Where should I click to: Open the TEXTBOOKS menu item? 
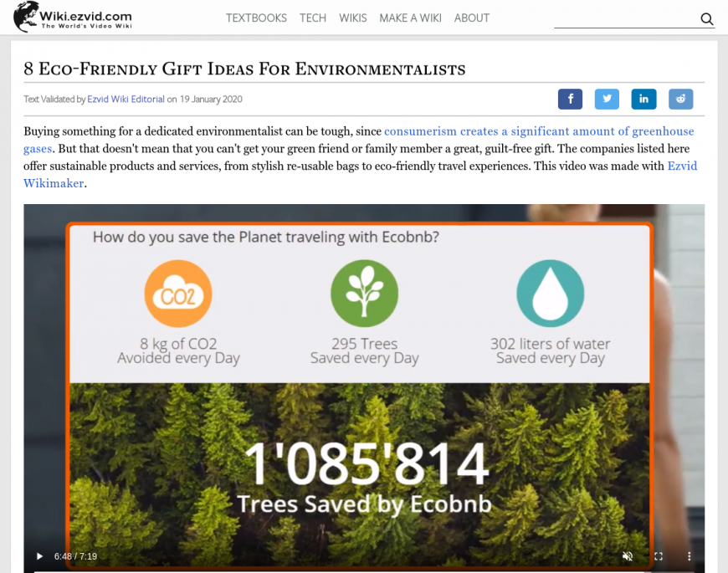256,18
